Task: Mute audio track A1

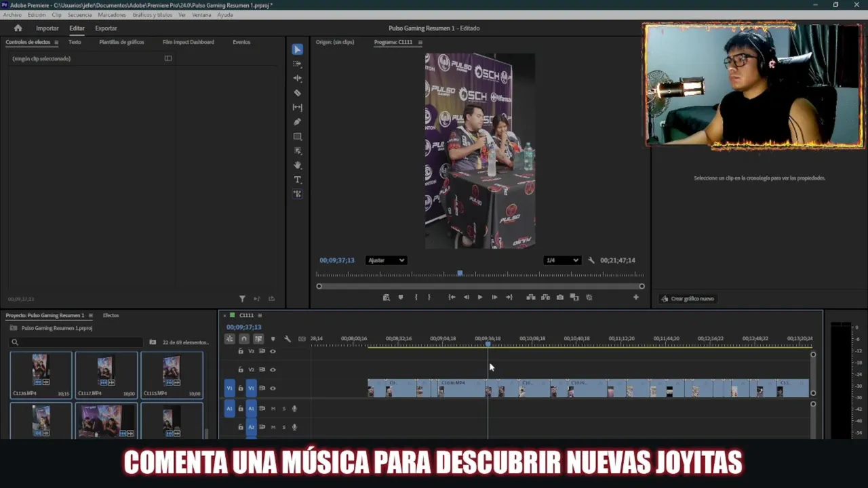Action: 273,409
